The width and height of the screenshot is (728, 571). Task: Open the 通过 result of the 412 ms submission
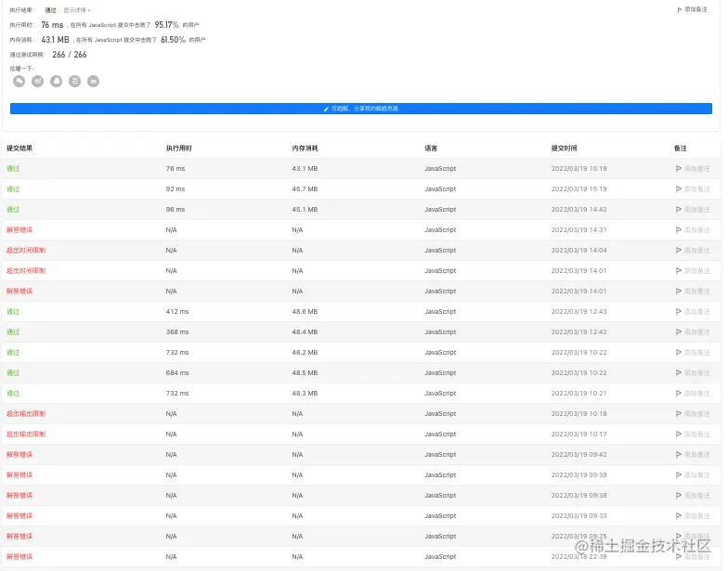[x=13, y=312]
